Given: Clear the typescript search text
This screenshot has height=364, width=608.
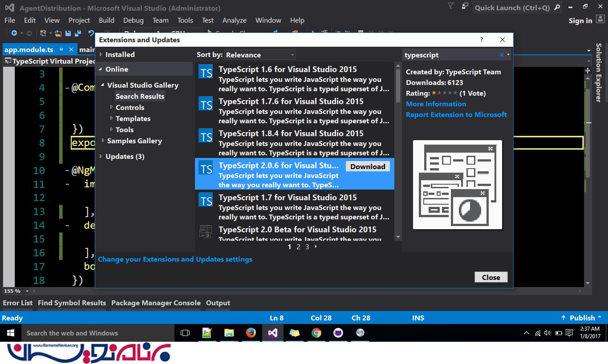Looking at the screenshot, I should (502, 55).
